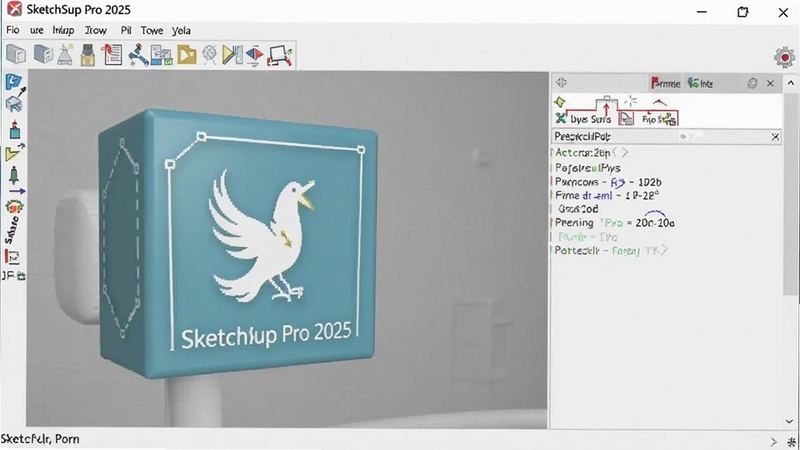The width and height of the screenshot is (800, 450).
Task: Open the Pil menu
Action: 126,30
